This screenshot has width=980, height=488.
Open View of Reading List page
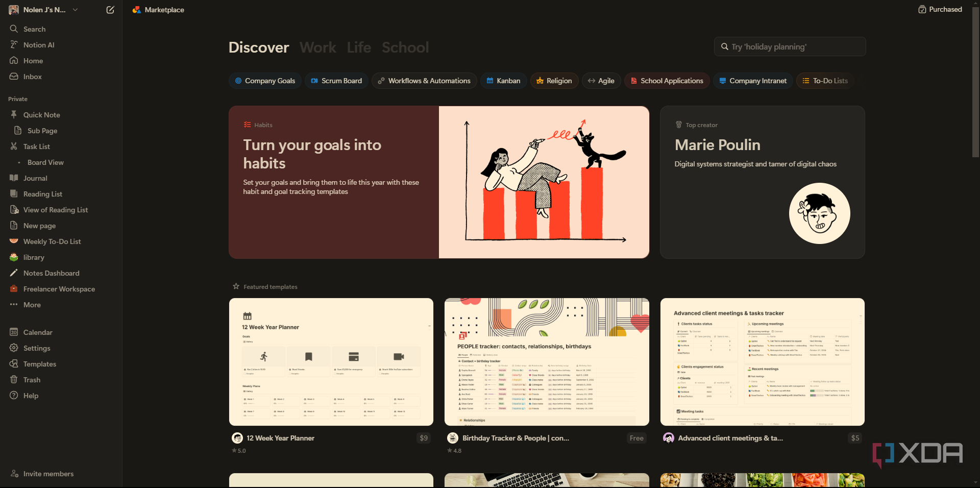click(x=61, y=210)
